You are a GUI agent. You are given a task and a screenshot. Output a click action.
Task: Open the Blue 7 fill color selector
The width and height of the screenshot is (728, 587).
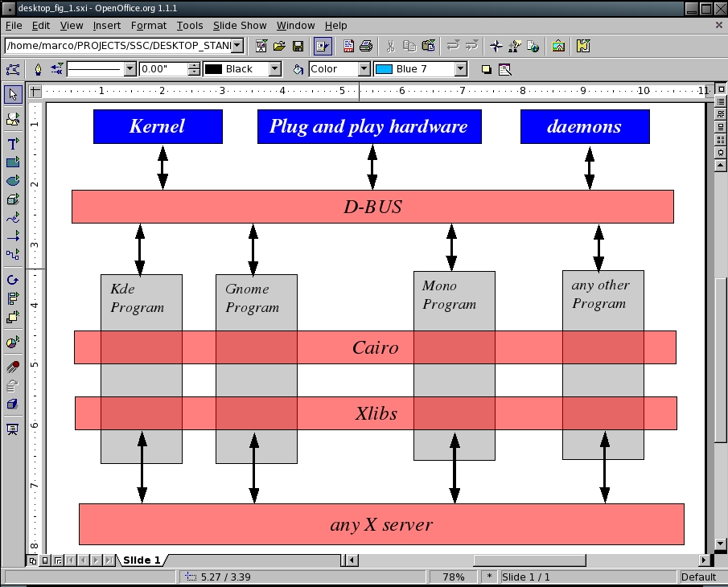tap(461, 69)
